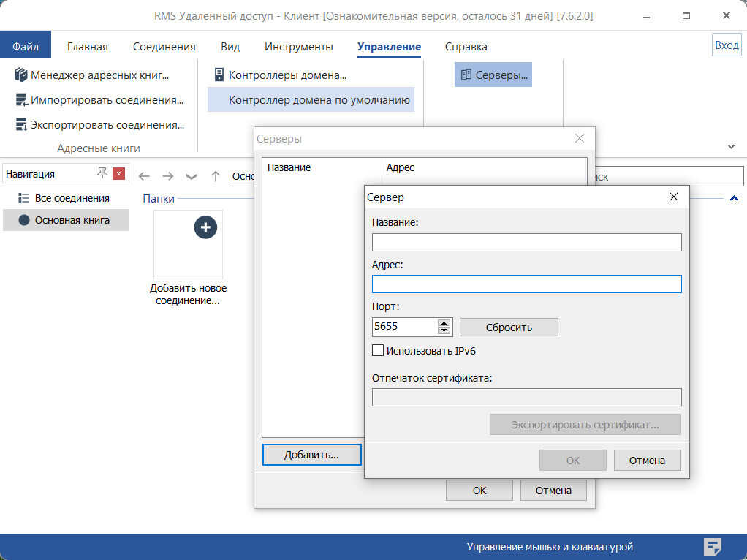Open navigation history dropdown chevron
747x560 pixels.
tap(192, 177)
